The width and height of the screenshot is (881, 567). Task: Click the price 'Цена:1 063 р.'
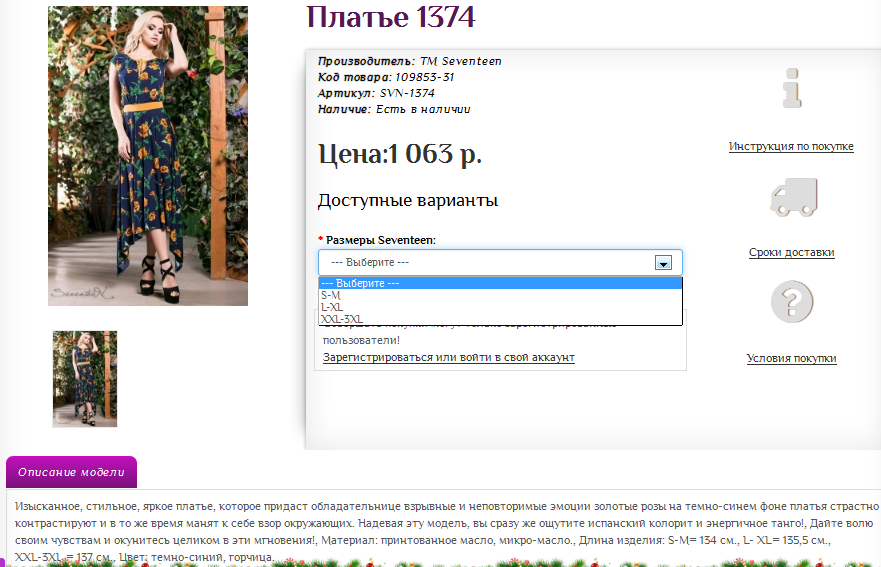click(400, 155)
